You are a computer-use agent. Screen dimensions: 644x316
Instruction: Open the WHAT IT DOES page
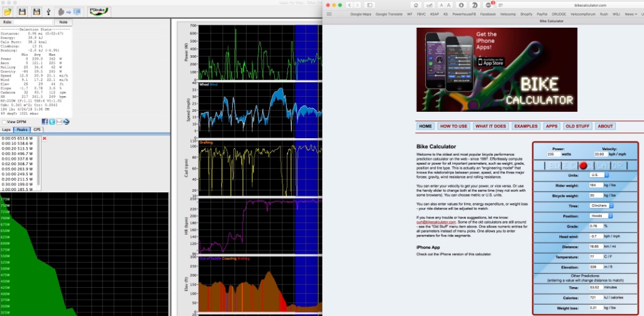pyautogui.click(x=491, y=126)
